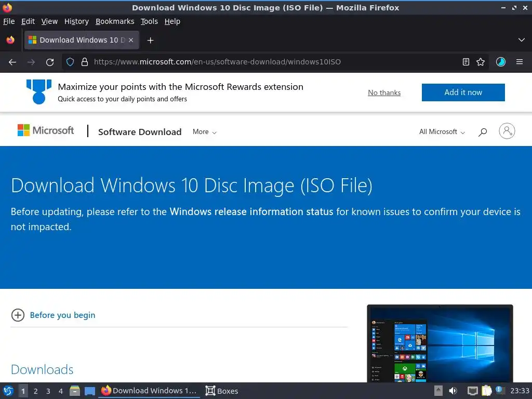Dismiss the banner with No thanks

[x=384, y=92]
